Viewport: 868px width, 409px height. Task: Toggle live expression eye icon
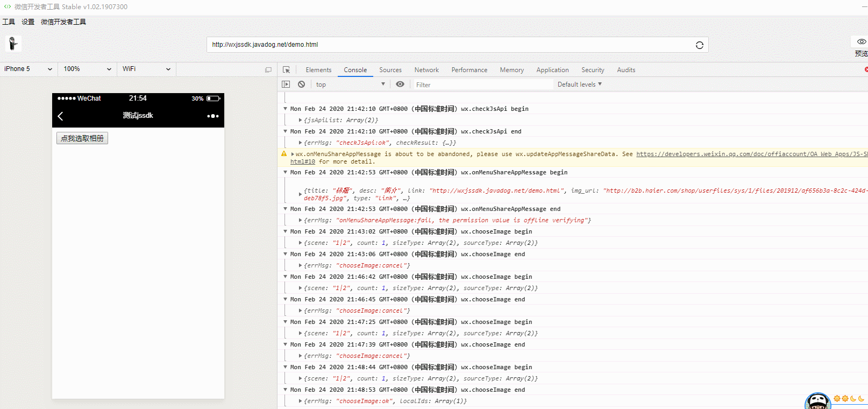coord(400,84)
